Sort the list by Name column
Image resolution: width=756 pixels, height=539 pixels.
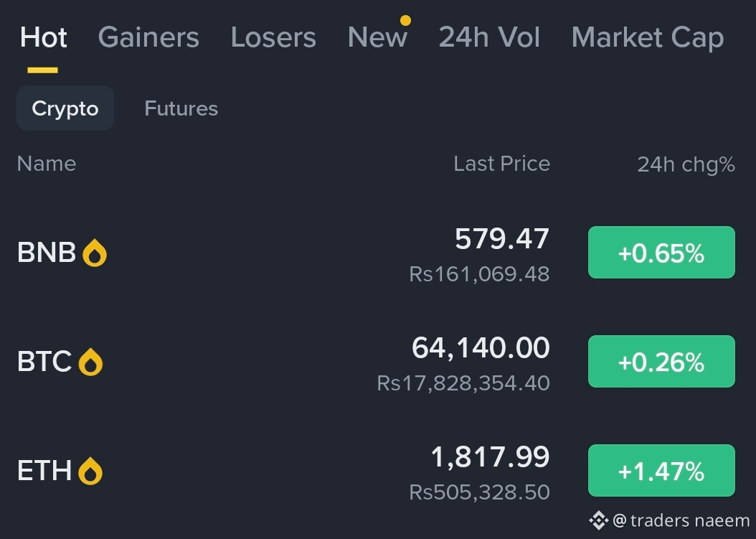point(47,164)
